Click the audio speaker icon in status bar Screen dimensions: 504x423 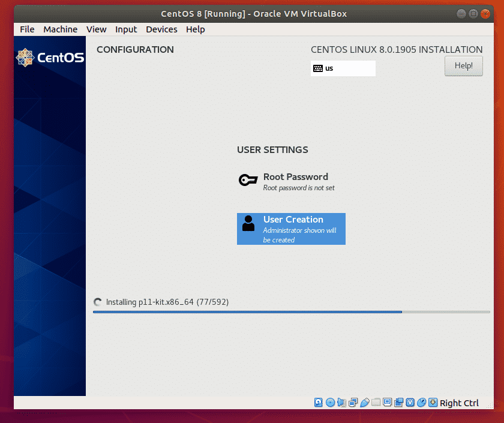click(341, 403)
